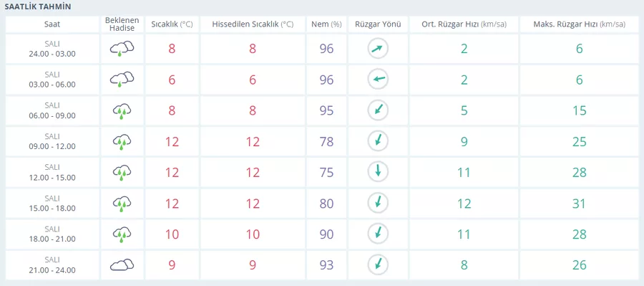The image size is (644, 286).
Task: Click the max wind speed value 31
Action: click(579, 204)
